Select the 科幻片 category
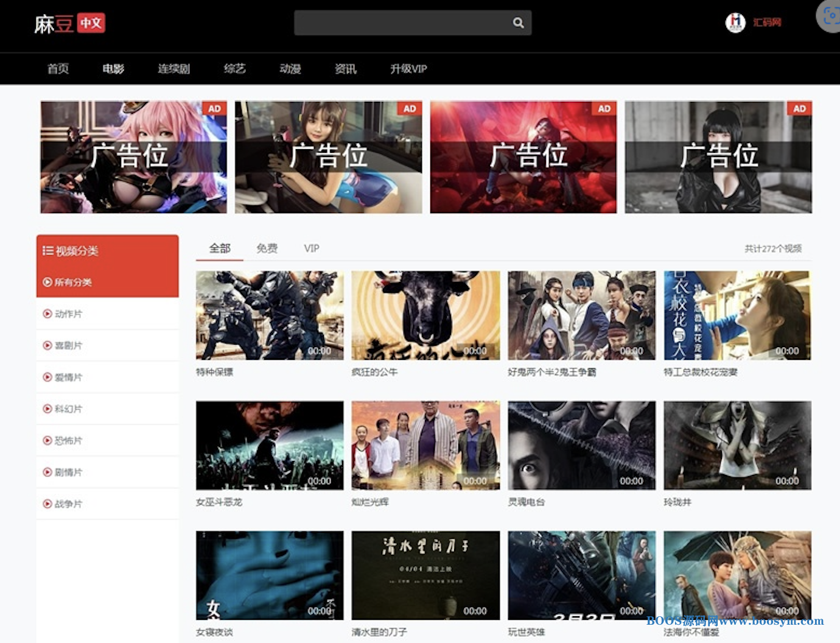 click(x=108, y=409)
